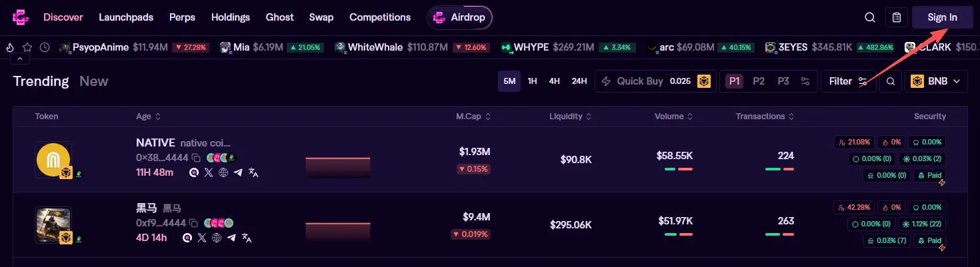Switch timeframe to 24H
Viewport: 980px width, 267px height.
click(x=579, y=81)
